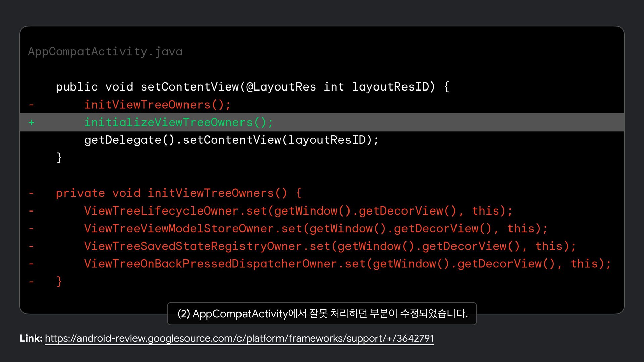
Task: Click the red initViewTreeOwners(); removed call
Action: click(157, 105)
